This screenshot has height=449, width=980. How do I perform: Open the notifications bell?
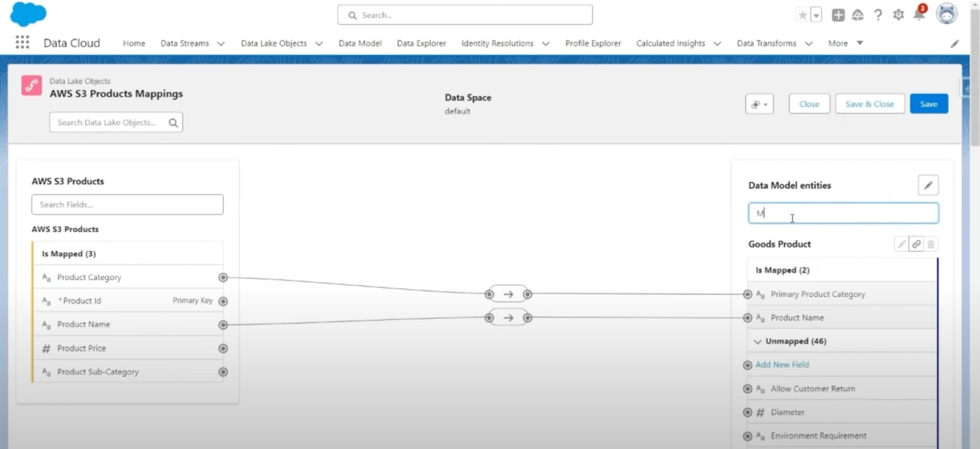pyautogui.click(x=919, y=14)
